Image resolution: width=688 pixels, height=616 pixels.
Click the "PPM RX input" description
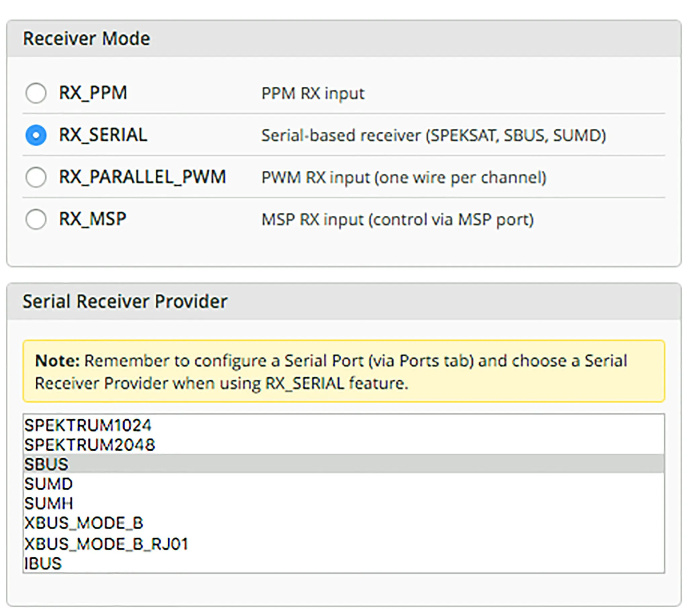pyautogui.click(x=313, y=93)
